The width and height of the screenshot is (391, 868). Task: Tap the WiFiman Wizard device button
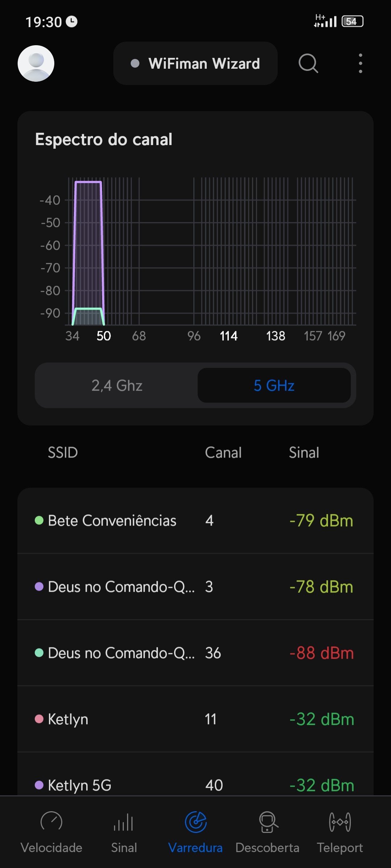click(x=195, y=63)
